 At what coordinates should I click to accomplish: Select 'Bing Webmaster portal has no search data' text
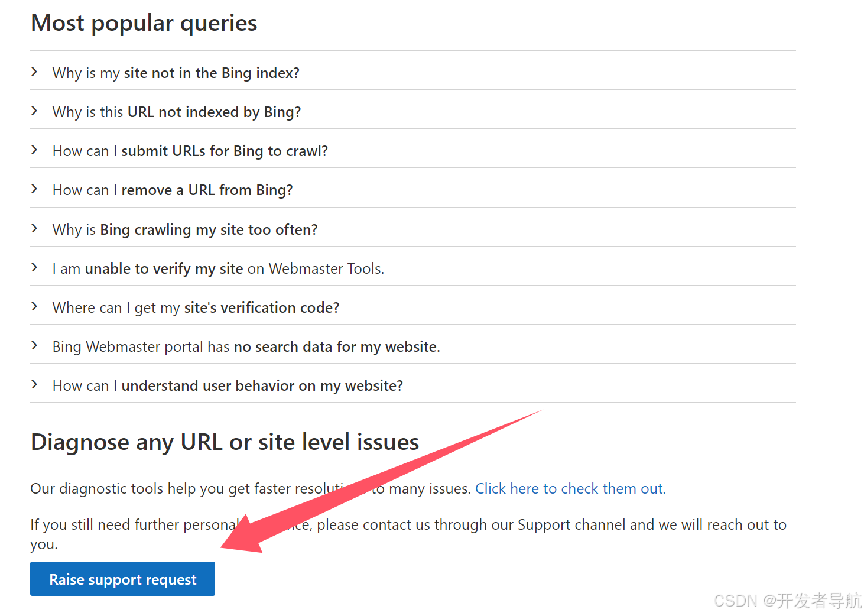click(246, 347)
